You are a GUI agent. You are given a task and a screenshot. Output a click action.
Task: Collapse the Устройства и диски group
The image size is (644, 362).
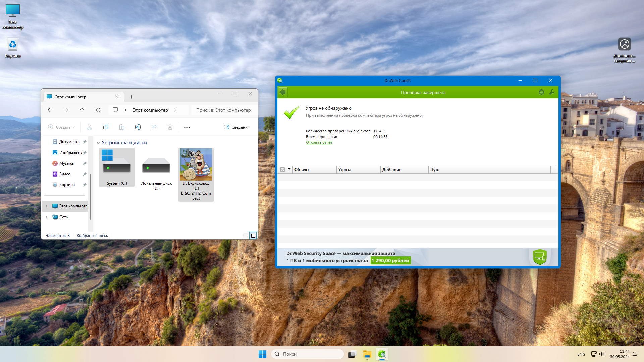point(98,143)
